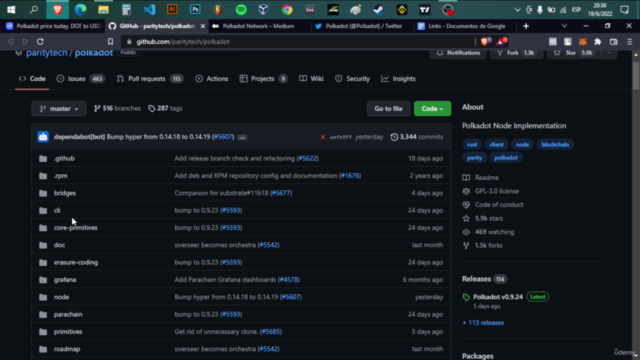The height and width of the screenshot is (360, 640).
Task: Open a new browser tab
Action: [526, 26]
